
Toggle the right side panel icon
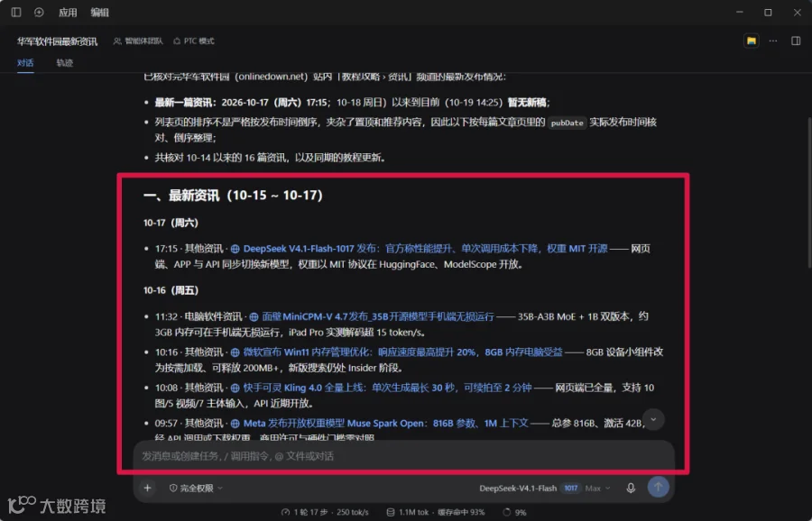796,41
